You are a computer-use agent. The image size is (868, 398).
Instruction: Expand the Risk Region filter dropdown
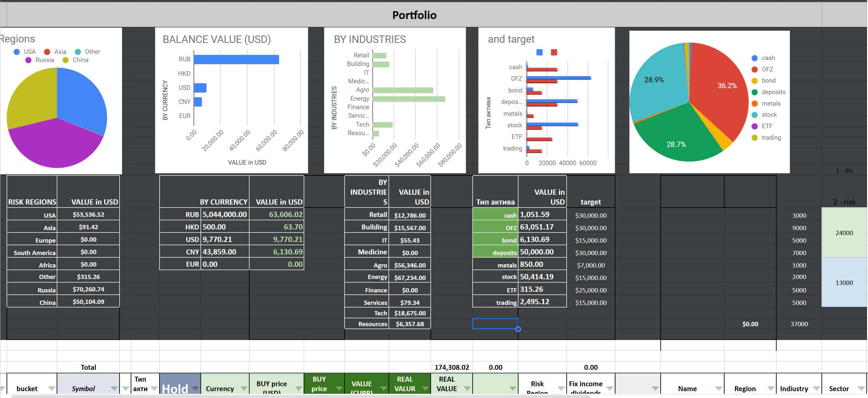[x=561, y=388]
